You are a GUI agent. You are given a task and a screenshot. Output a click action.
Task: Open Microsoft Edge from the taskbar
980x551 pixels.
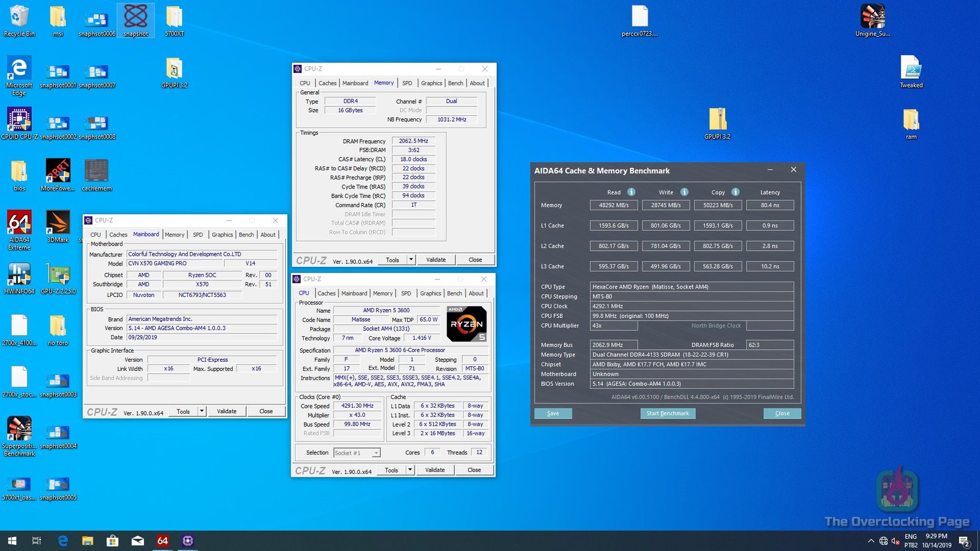coord(62,541)
